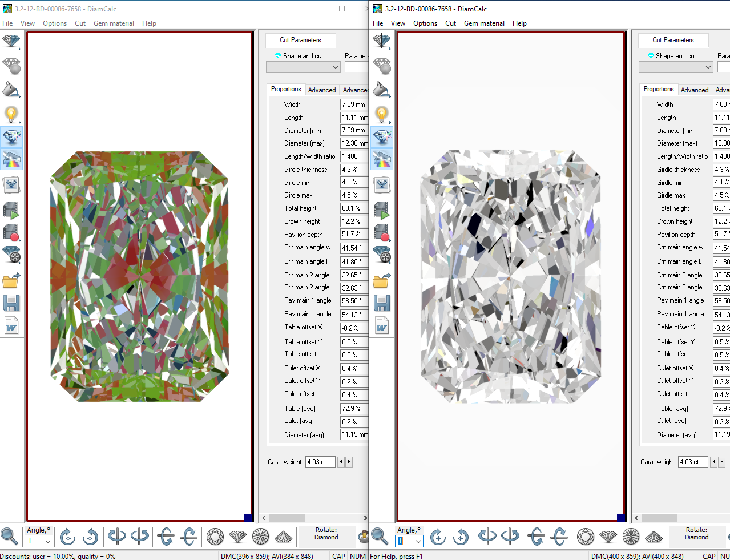The image size is (730, 560).
Task: Toggle the light bulb lighting icon in left window
Action: click(11, 114)
